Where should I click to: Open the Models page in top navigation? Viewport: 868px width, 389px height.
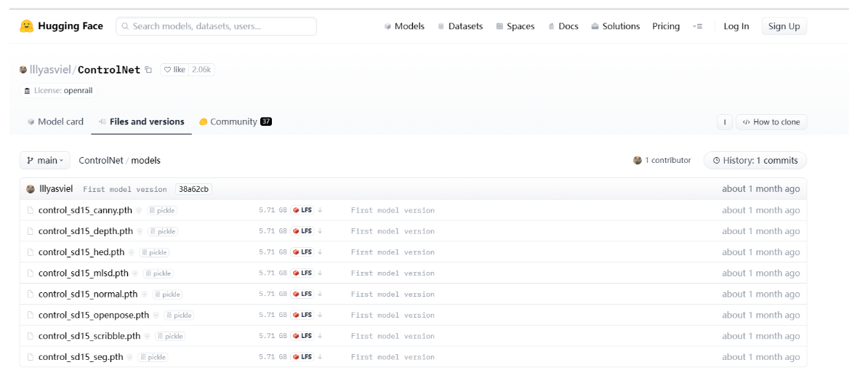point(405,26)
